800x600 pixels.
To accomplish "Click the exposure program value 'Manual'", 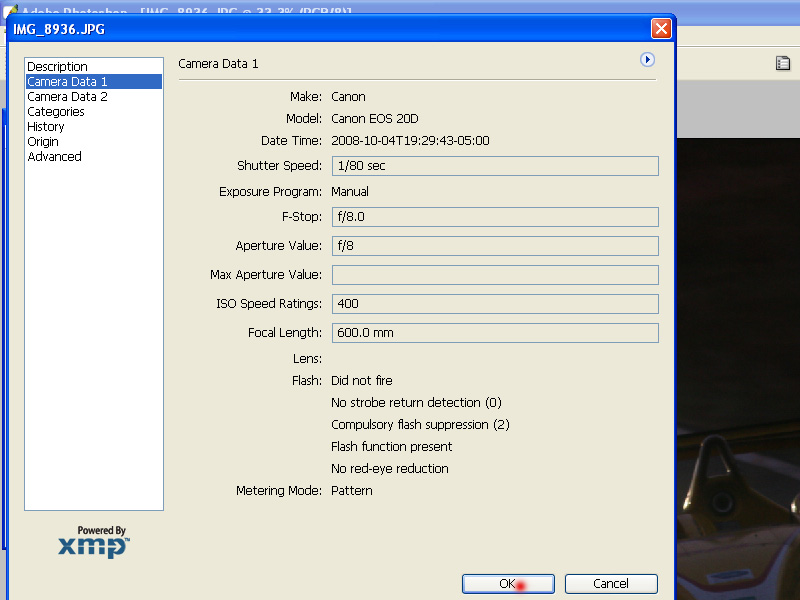I will coord(350,192).
